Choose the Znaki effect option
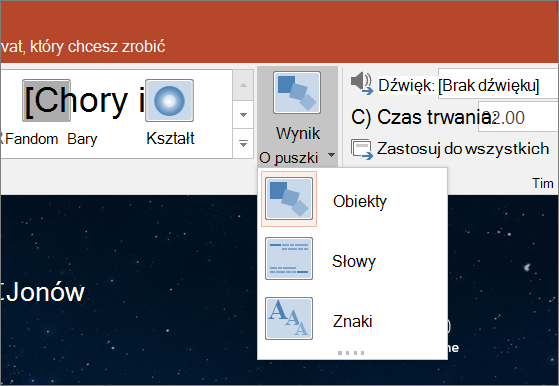This screenshot has width=559, height=386. [352, 319]
